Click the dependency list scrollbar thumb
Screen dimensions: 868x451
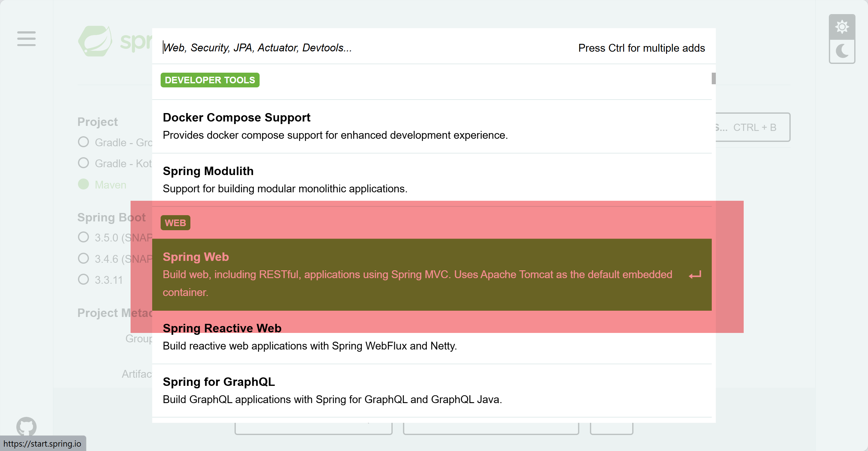713,79
